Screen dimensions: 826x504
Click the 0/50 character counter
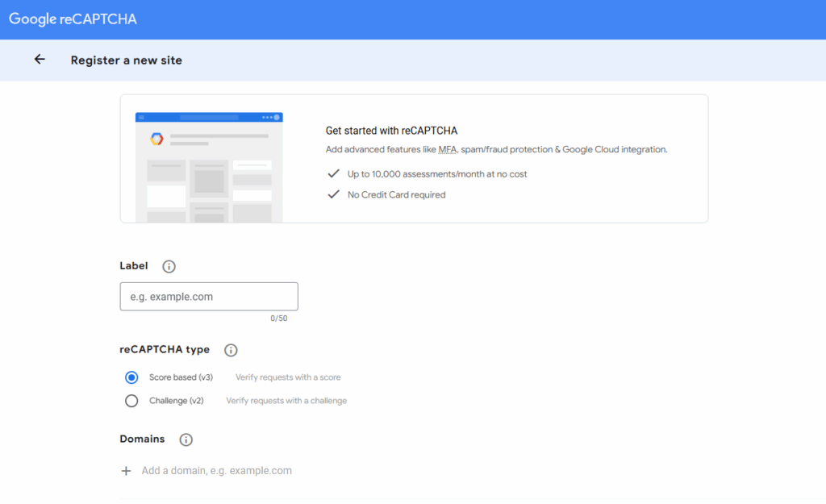pyautogui.click(x=278, y=319)
